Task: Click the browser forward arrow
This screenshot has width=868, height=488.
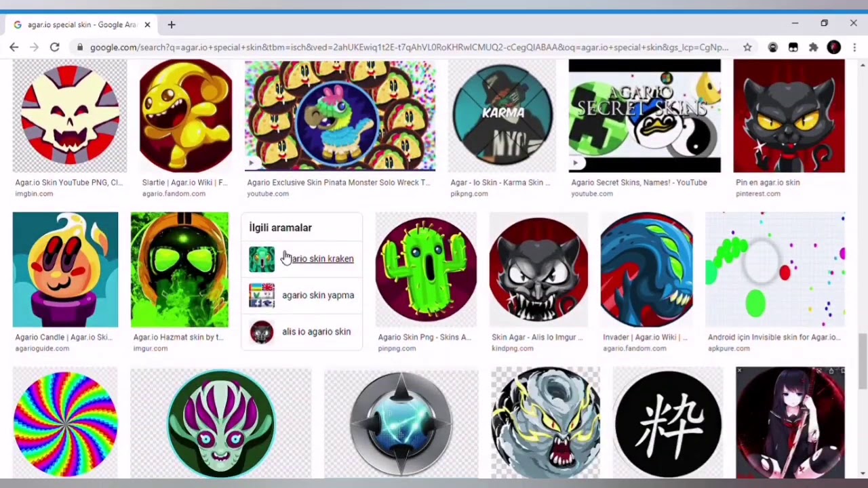Action: pos(35,47)
